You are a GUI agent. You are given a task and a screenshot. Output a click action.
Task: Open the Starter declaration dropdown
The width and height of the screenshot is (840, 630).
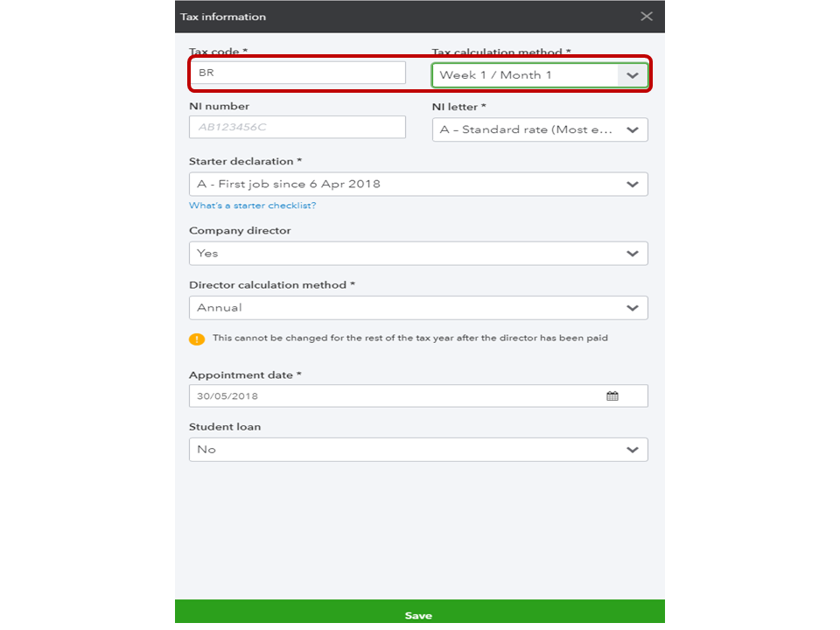(418, 185)
